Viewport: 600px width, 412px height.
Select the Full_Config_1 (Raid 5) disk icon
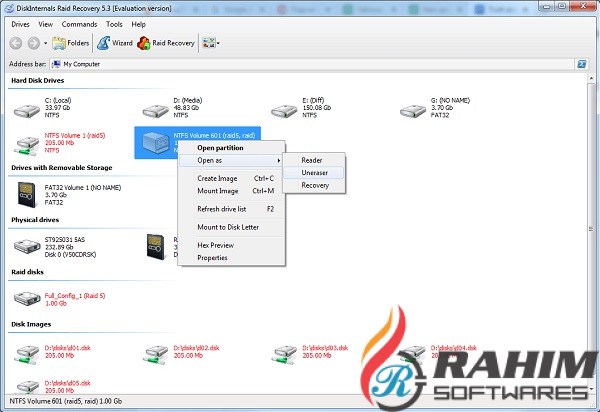point(27,298)
